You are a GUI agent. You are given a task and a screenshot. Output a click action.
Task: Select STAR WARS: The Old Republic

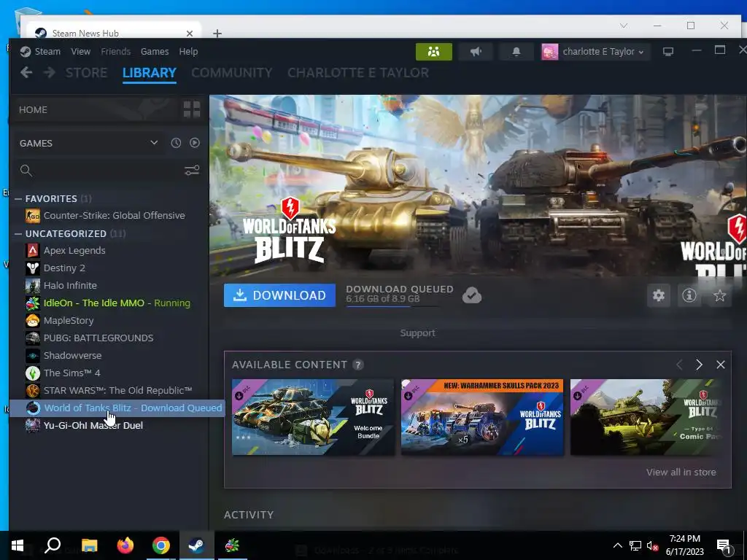pos(117,391)
